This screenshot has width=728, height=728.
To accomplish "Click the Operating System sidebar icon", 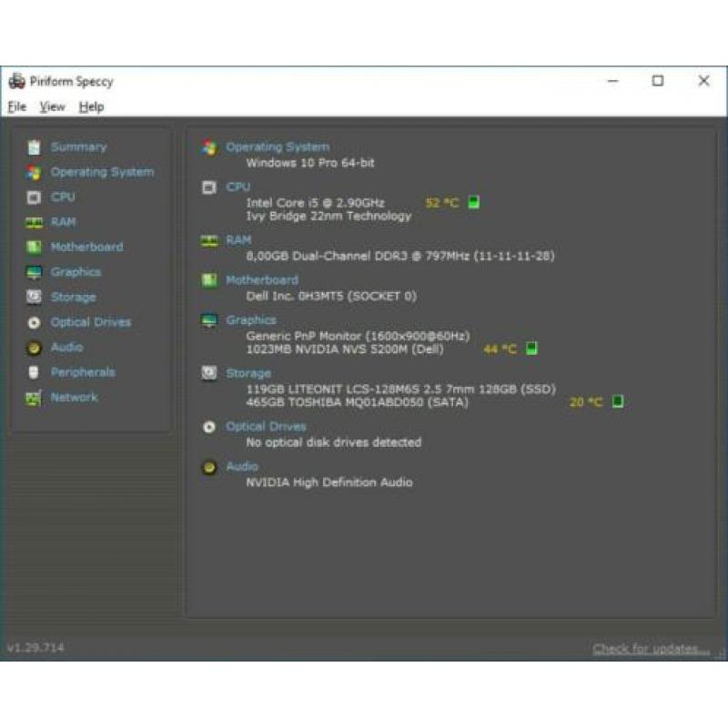I will coord(34,172).
